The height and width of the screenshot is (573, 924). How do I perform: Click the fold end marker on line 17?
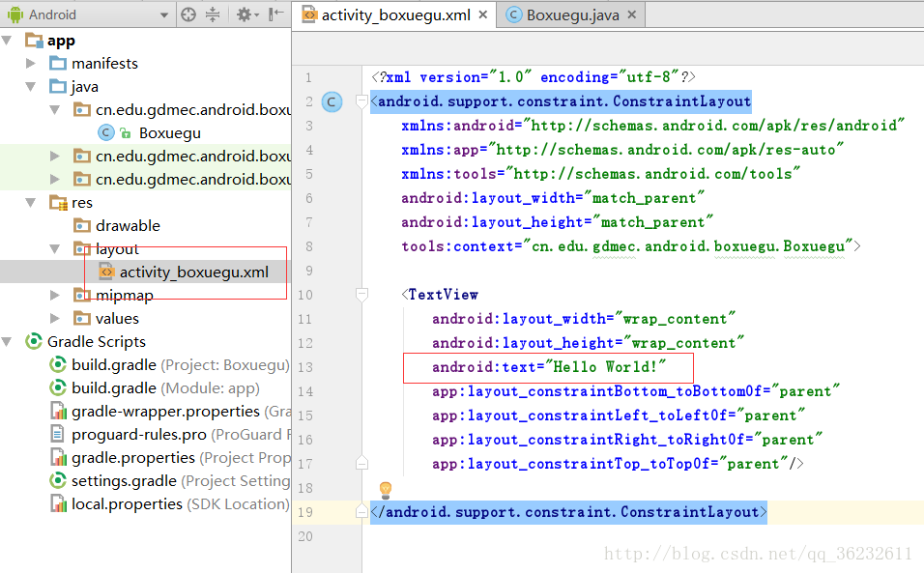362,464
